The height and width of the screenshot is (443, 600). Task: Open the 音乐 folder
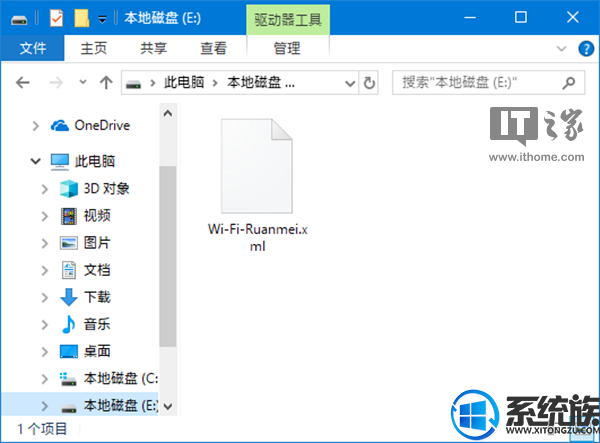pos(97,324)
